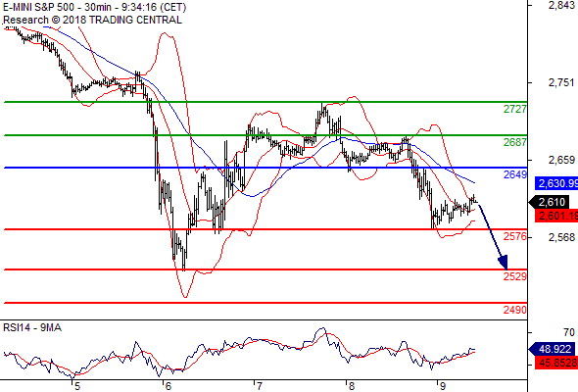Viewport: 578px width, 392px height.
Task: Click date label 9 on the time axis
Action: click(x=443, y=386)
